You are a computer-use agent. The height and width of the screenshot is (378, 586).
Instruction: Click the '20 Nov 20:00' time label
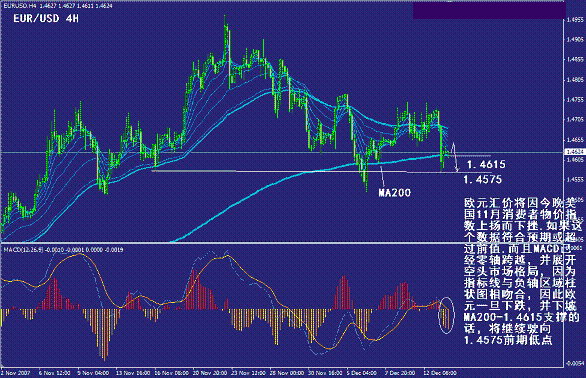[x=210, y=373]
